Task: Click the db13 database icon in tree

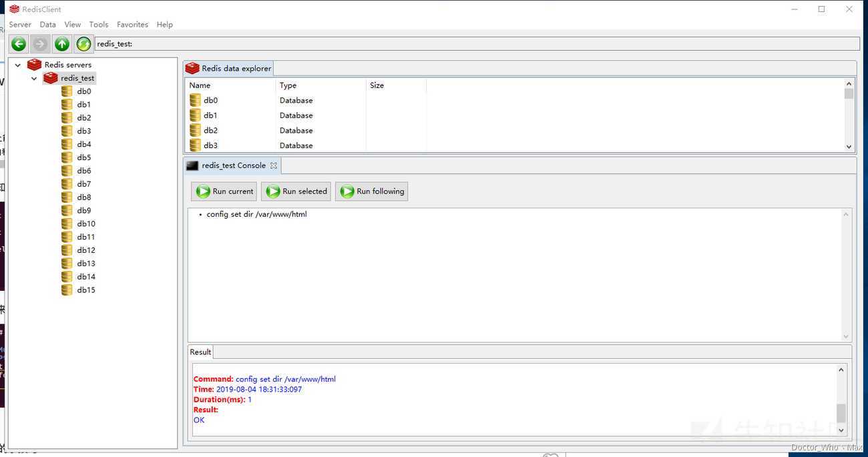Action: [67, 264]
